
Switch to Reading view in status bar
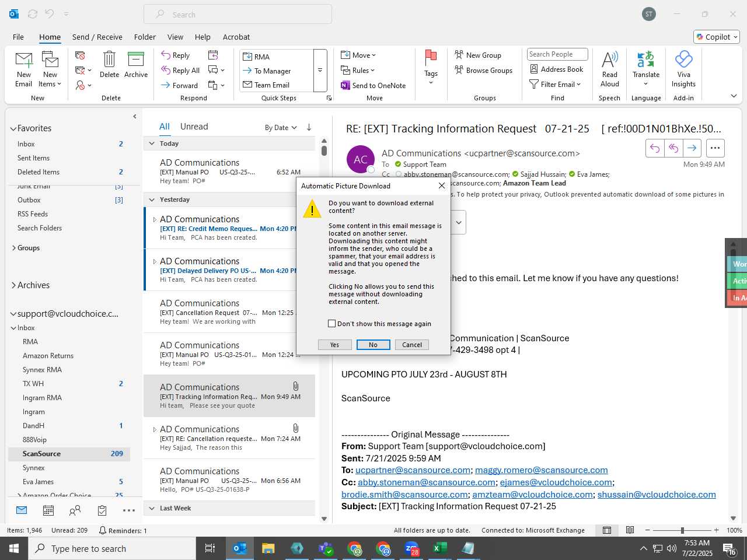click(x=630, y=530)
